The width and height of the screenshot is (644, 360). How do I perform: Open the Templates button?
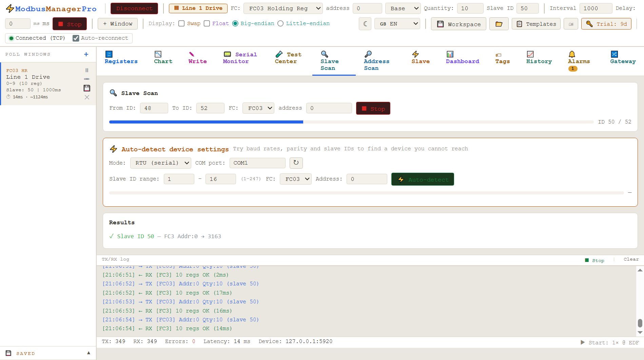coord(536,24)
